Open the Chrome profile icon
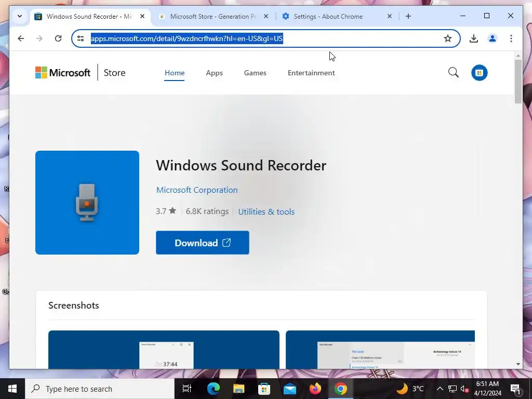 [x=493, y=38]
